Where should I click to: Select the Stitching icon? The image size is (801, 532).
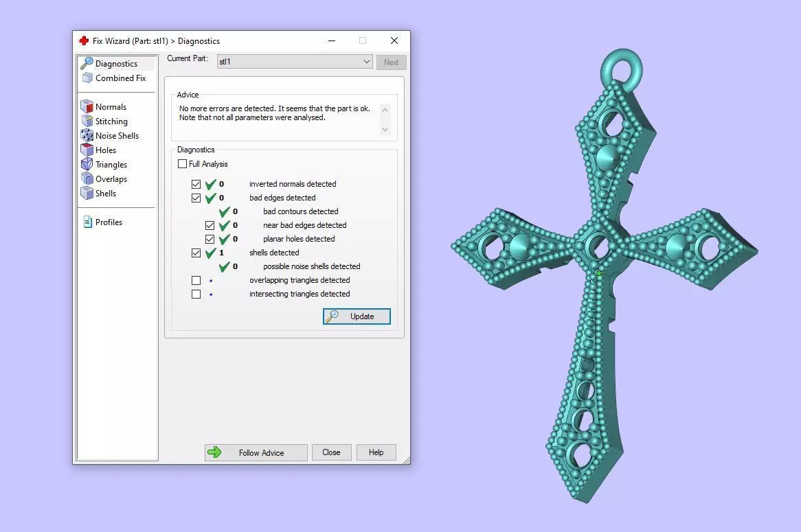pos(87,121)
